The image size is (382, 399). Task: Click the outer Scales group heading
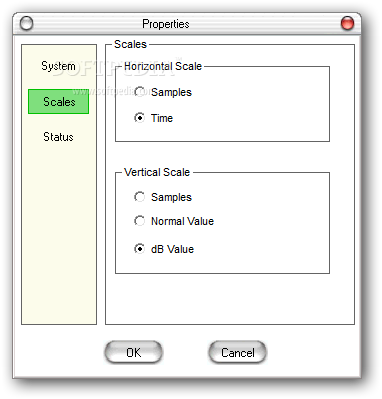click(x=130, y=44)
